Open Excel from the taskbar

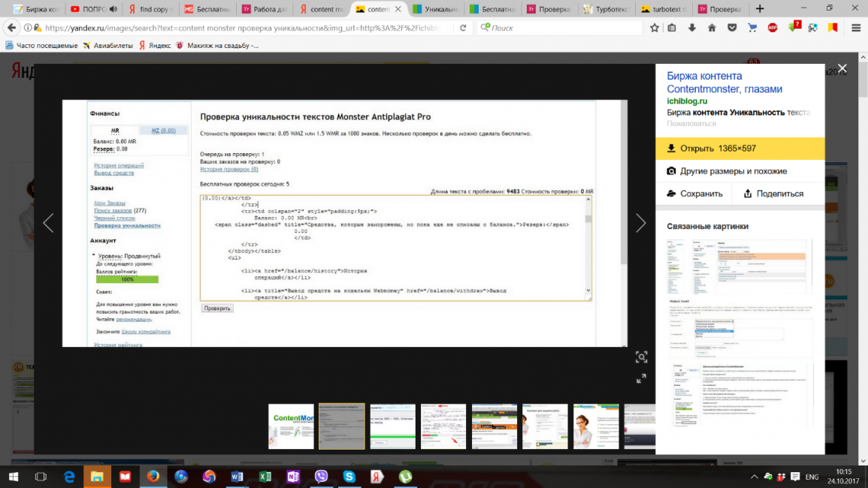(265, 477)
